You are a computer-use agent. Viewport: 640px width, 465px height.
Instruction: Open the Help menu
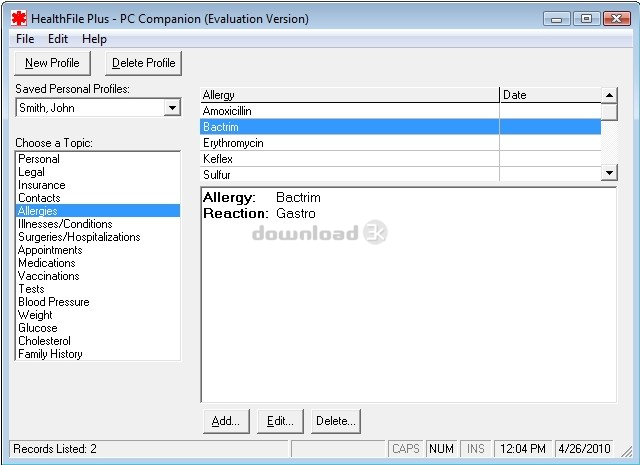tap(94, 39)
